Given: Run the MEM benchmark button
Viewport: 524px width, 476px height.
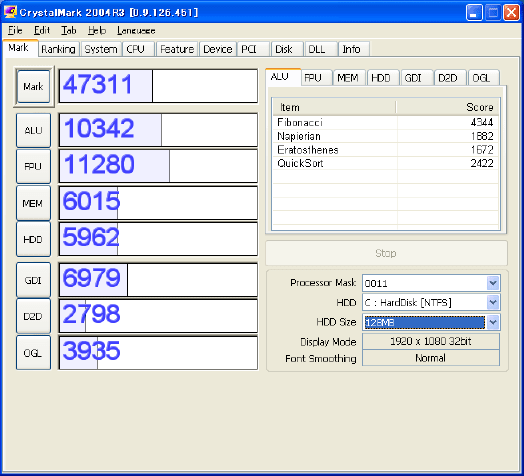Looking at the screenshot, I should [x=33, y=203].
